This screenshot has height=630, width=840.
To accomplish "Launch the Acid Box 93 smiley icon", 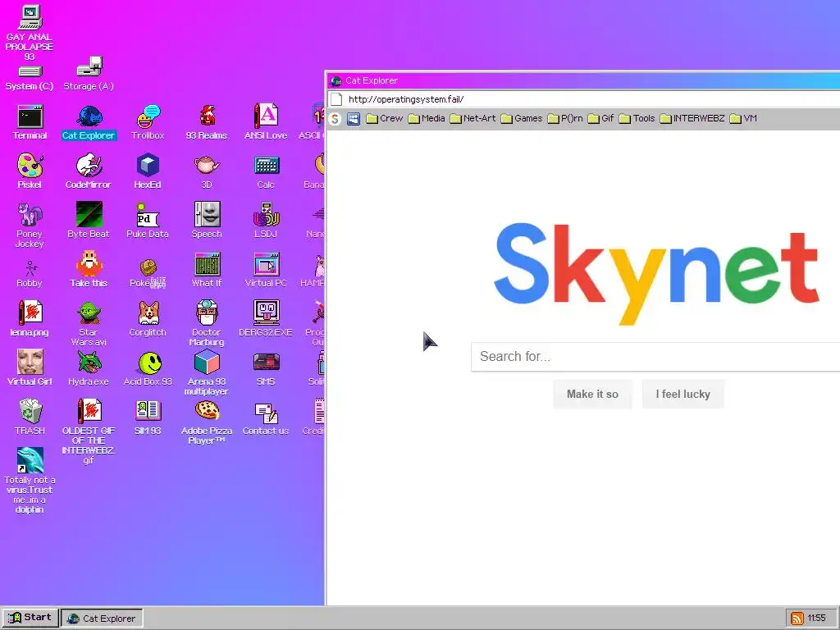I will click(x=148, y=368).
